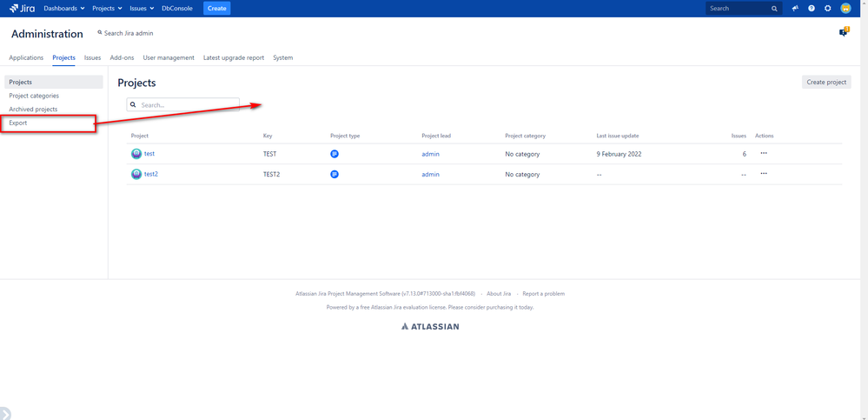This screenshot has height=420, width=868.
Task: Click the projects list Search box
Action: (182, 104)
